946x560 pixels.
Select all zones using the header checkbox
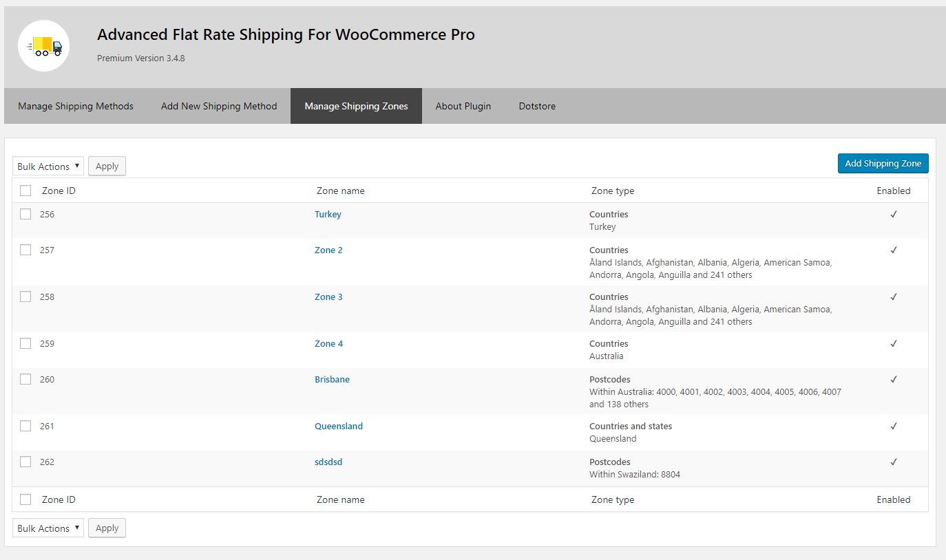pos(25,191)
